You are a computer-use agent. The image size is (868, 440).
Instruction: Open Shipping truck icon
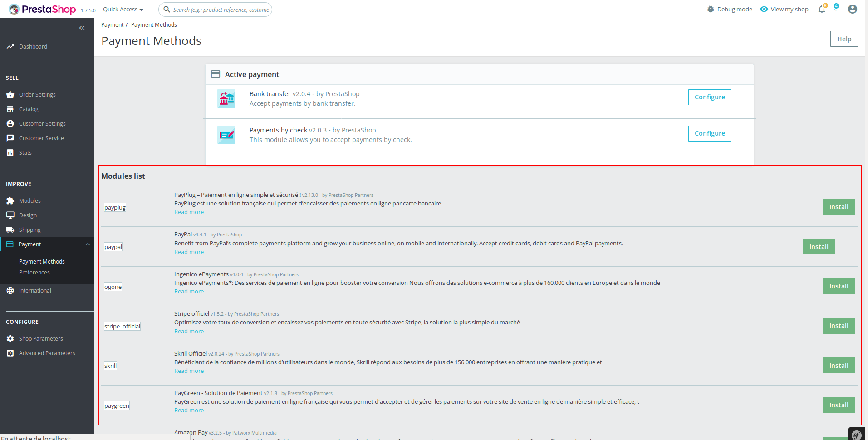(x=10, y=230)
